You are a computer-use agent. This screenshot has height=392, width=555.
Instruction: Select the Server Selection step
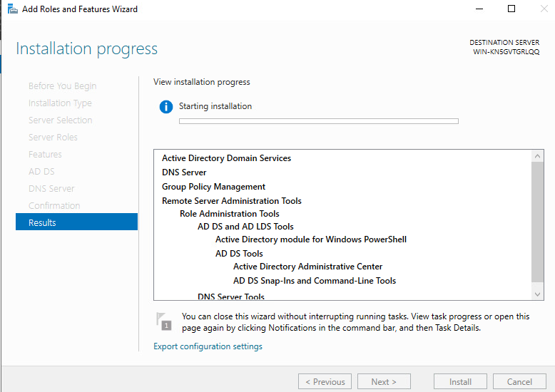[60, 120]
